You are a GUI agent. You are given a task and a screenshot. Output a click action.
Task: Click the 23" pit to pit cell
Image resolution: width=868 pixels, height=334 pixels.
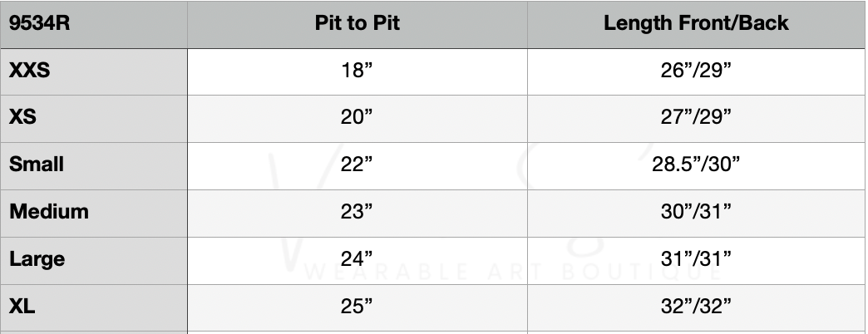coord(357,212)
